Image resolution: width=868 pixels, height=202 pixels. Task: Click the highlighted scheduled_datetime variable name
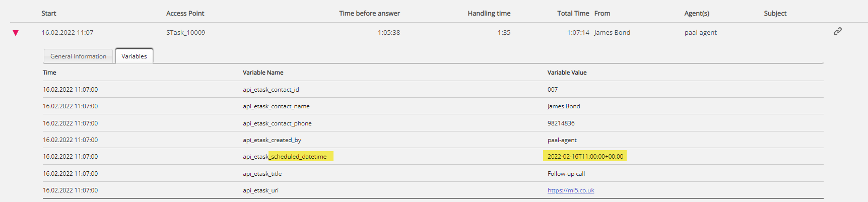(300, 157)
